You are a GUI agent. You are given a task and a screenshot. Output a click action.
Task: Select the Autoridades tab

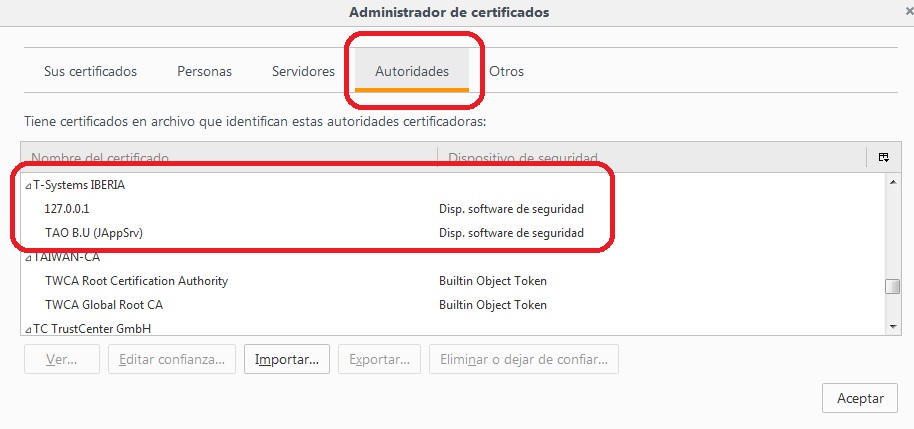click(x=412, y=71)
